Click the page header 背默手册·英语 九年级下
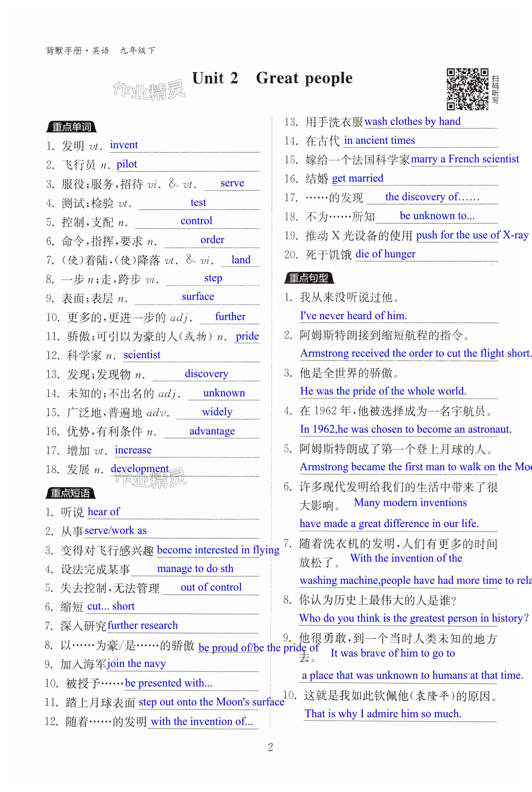This screenshot has height=792, width=532. 100,51
